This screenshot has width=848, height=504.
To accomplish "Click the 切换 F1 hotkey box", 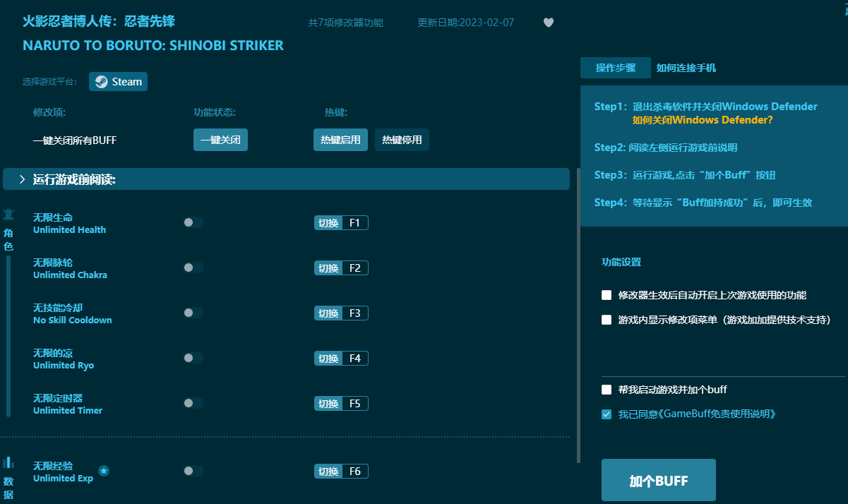I will tap(341, 223).
